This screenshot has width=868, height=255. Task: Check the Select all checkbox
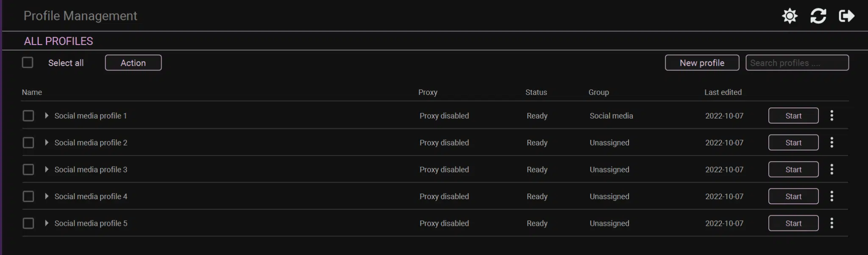point(28,63)
